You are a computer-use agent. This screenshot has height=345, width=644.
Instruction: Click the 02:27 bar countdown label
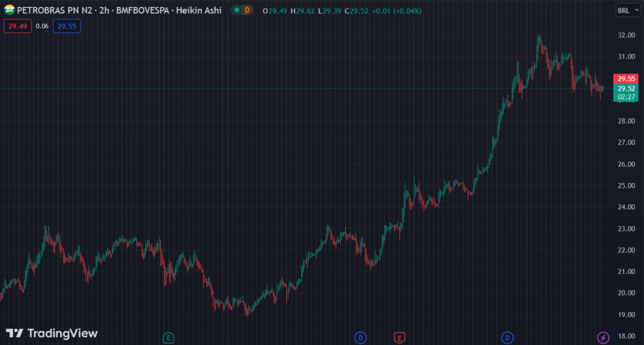tap(626, 97)
